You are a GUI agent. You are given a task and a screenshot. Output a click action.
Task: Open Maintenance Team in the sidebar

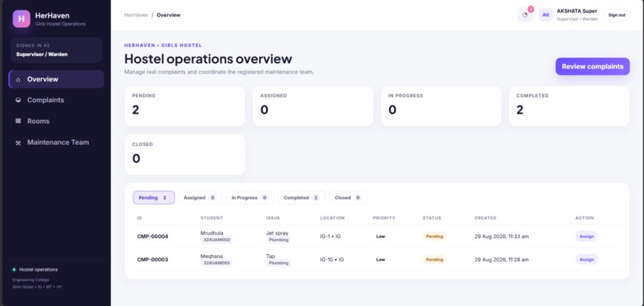tap(56, 142)
